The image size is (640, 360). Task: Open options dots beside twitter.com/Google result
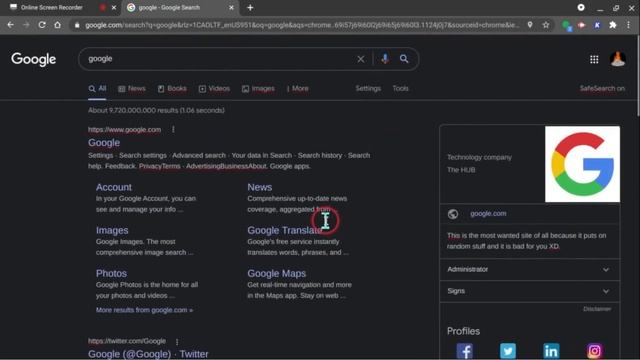tap(177, 341)
